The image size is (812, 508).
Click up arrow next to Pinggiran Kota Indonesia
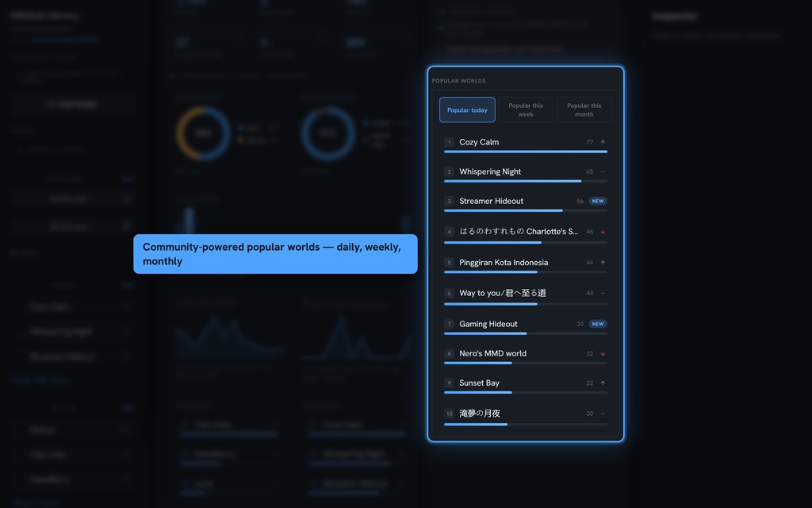click(603, 263)
